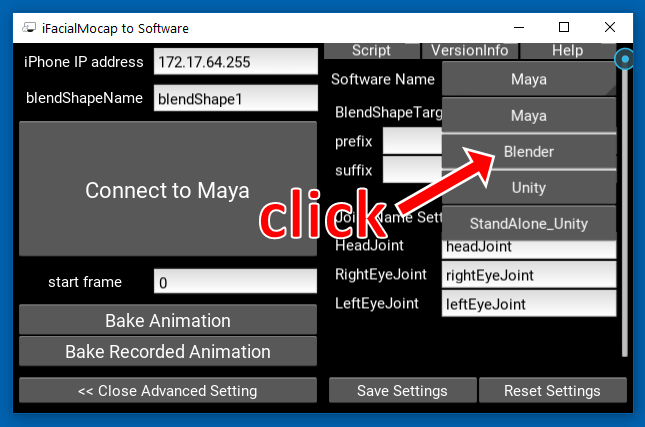
Task: Click the Connect to Maya button
Action: pyautogui.click(x=168, y=189)
